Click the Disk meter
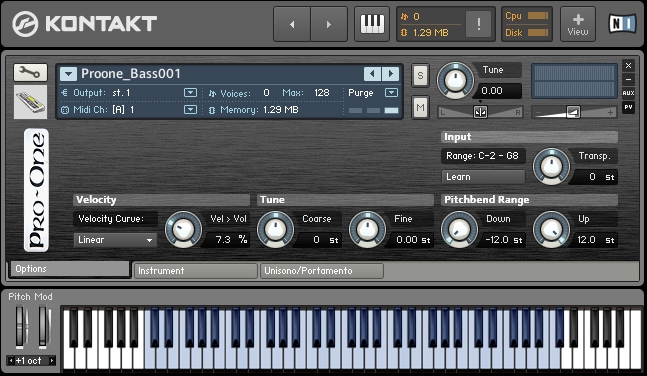The width and height of the screenshot is (647, 376). [x=538, y=33]
